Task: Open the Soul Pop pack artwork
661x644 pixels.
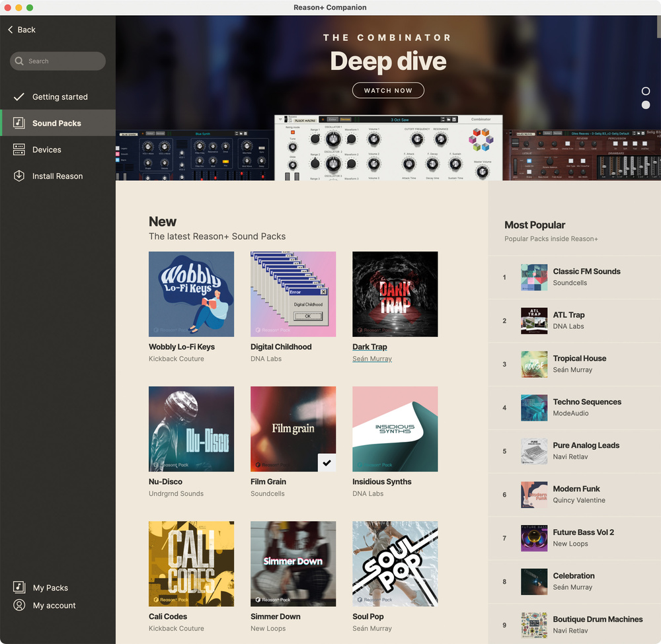Action: click(x=395, y=563)
